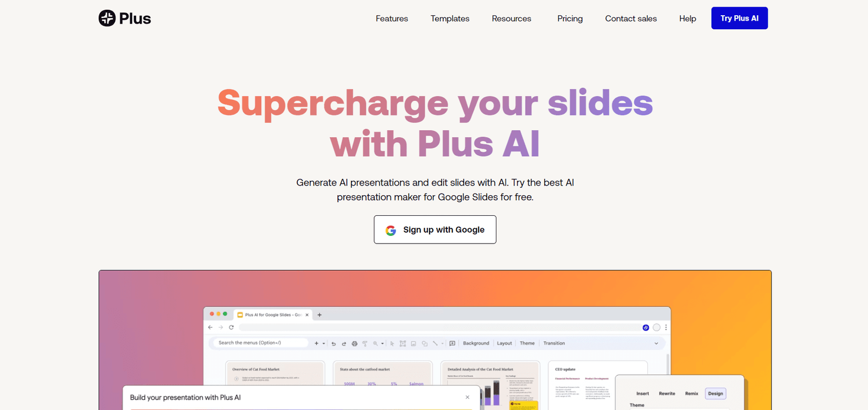Close the Build your presentation dialog
This screenshot has width=868, height=410.
pyautogui.click(x=468, y=397)
